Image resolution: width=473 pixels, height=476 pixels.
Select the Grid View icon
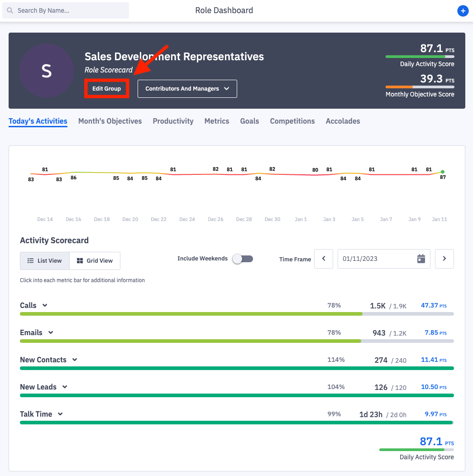click(x=95, y=260)
